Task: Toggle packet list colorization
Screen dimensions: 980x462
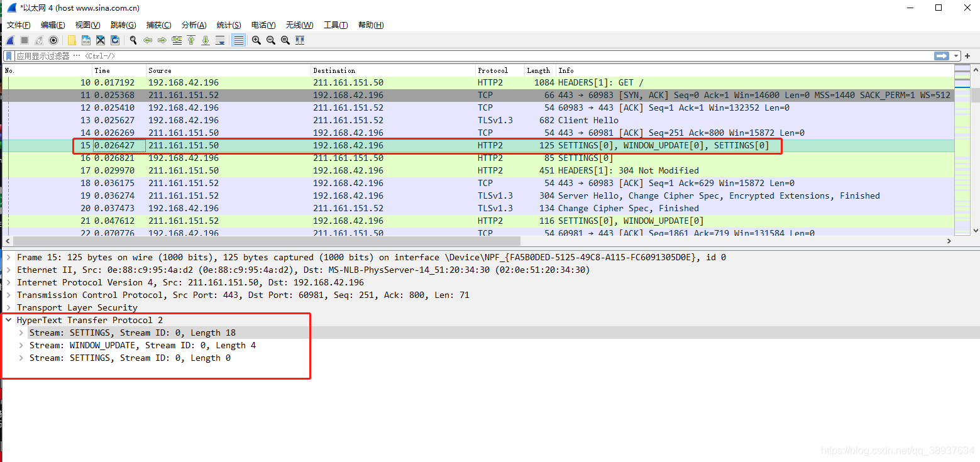Action: tap(238, 40)
